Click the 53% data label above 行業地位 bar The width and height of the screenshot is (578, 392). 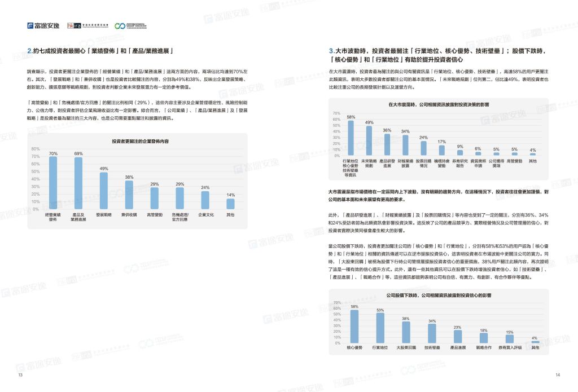point(380,310)
